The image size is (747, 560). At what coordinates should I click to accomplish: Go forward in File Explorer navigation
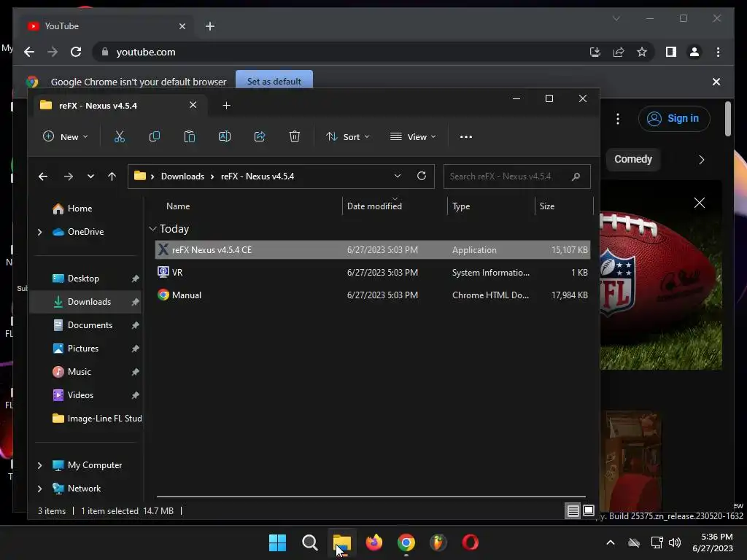click(68, 176)
